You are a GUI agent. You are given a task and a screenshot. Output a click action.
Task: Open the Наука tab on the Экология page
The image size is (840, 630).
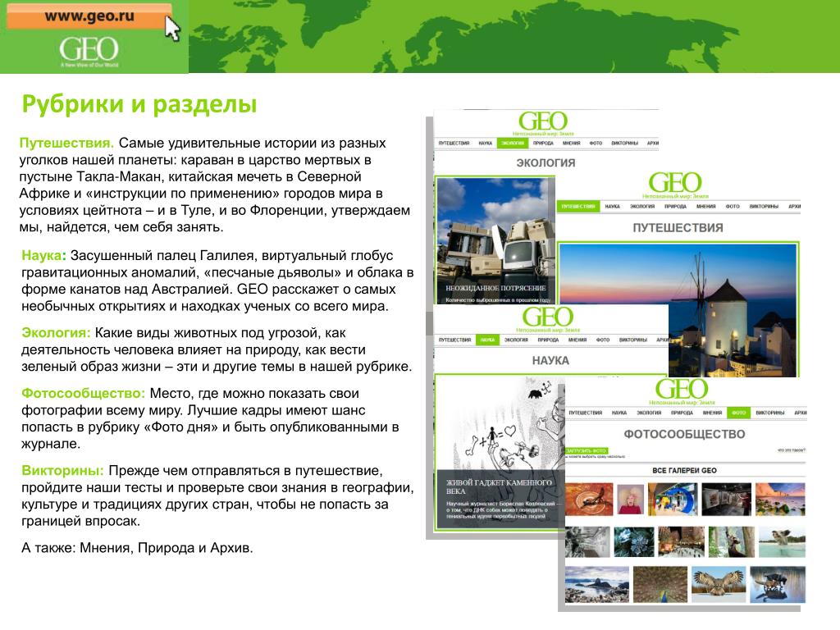(486, 143)
